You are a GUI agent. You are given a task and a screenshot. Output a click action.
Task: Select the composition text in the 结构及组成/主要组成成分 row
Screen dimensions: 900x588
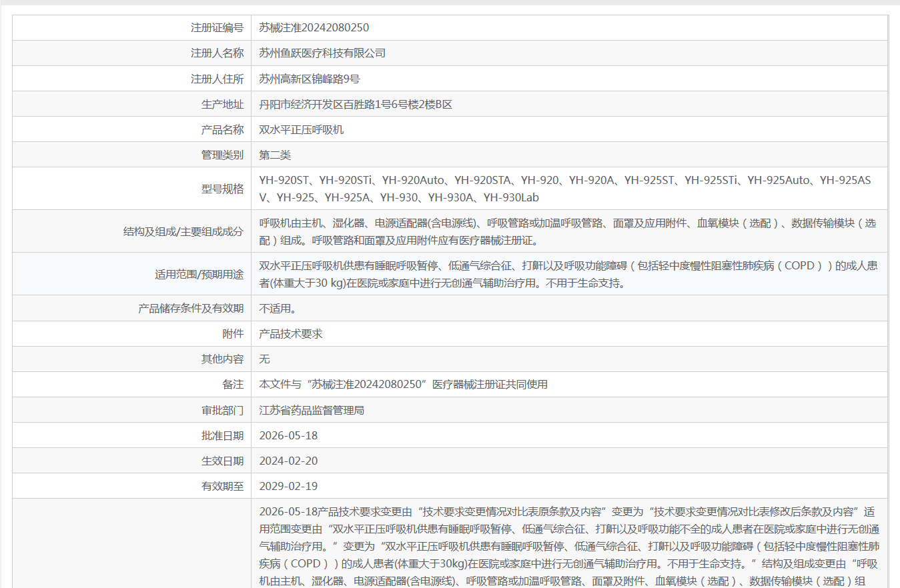pyautogui.click(x=568, y=231)
